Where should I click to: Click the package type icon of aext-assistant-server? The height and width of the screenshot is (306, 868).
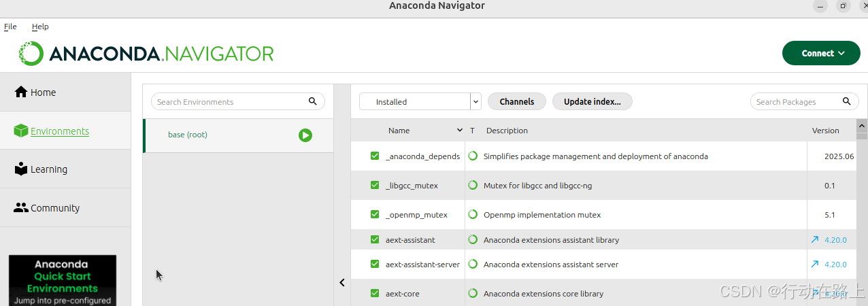click(473, 265)
